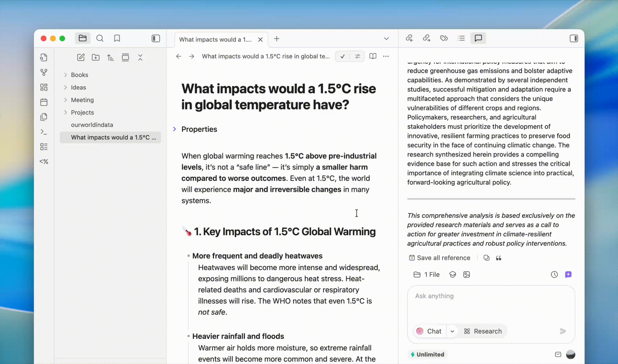Copy the response with copy icon
The height and width of the screenshot is (364, 618).
(486, 258)
